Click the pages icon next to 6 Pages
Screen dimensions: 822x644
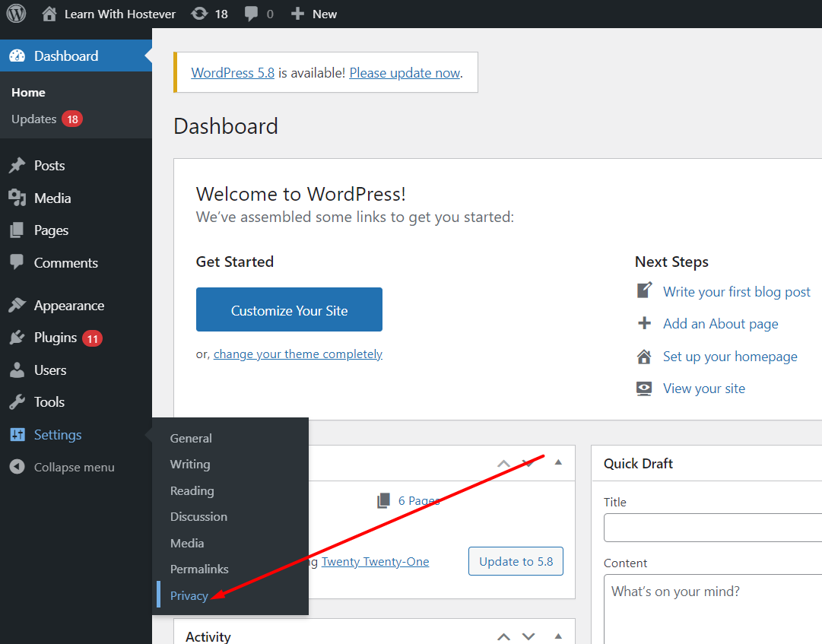pyautogui.click(x=384, y=501)
